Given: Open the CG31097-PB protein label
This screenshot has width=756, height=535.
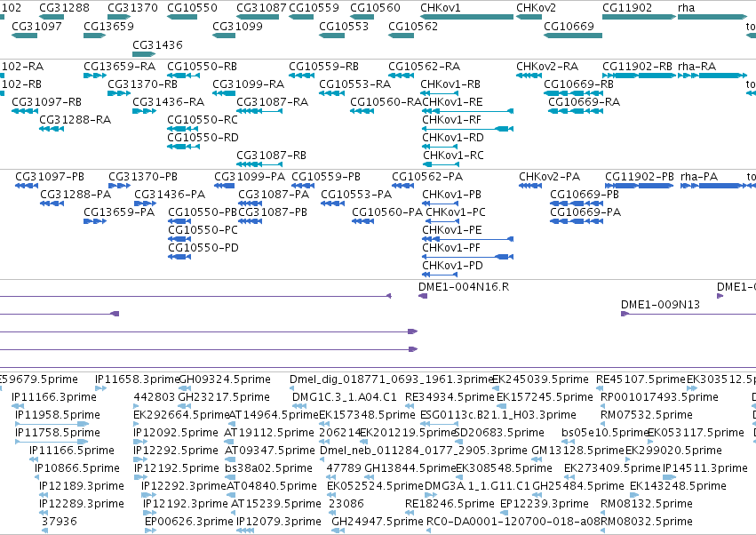Looking at the screenshot, I should coord(50,177).
